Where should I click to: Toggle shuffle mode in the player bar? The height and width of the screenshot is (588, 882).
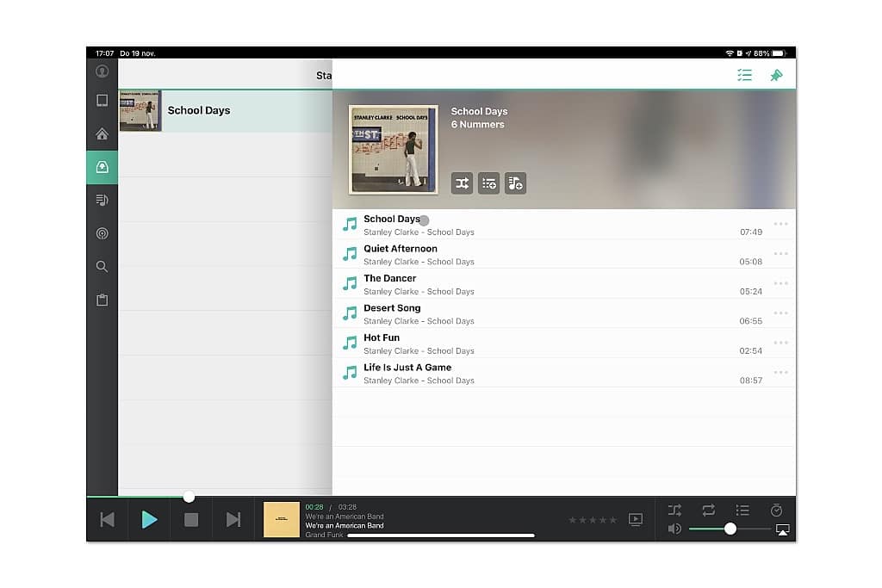(675, 510)
